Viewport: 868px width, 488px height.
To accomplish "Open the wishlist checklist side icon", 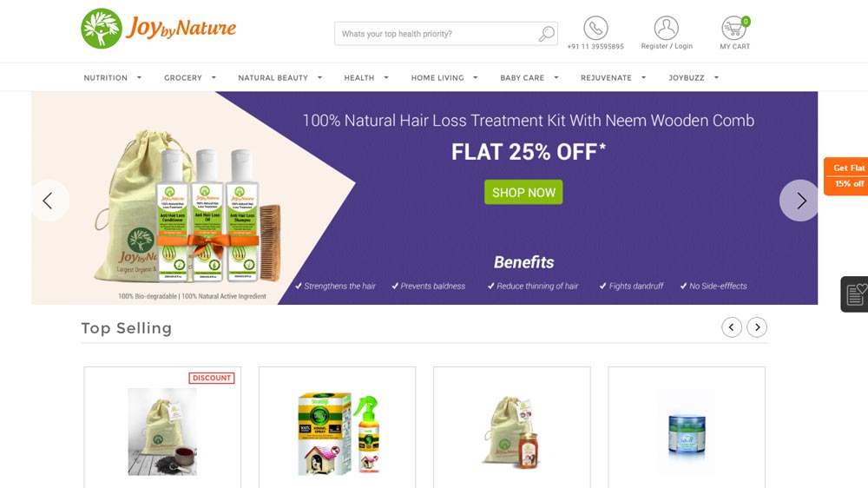I will [x=855, y=294].
